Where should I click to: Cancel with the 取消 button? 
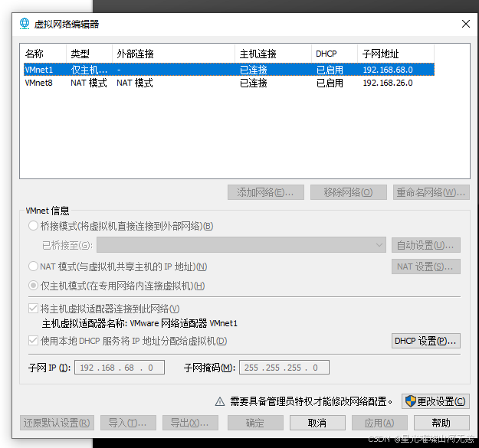(317, 423)
